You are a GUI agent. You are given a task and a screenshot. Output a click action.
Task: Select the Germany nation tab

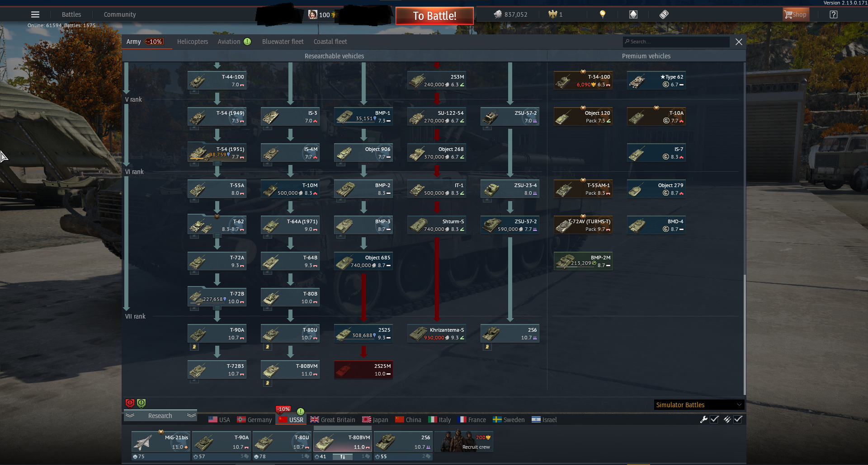tap(255, 420)
